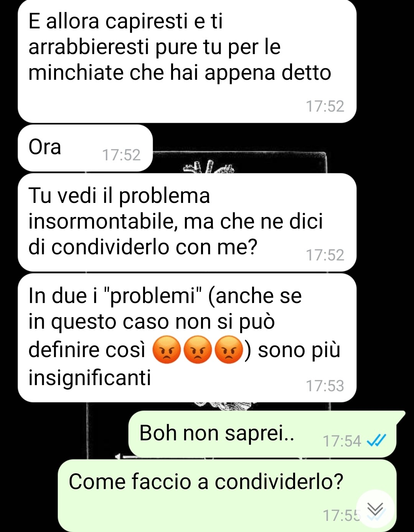The image size is (414, 532).
Task: Tap the 'E allora capiresti' message bubble
Action: point(187,61)
